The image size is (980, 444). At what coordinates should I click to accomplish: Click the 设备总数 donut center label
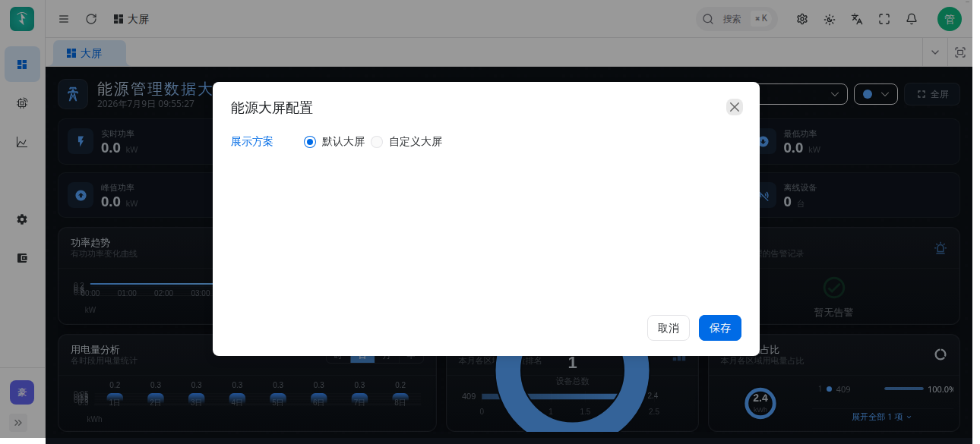pyautogui.click(x=572, y=381)
